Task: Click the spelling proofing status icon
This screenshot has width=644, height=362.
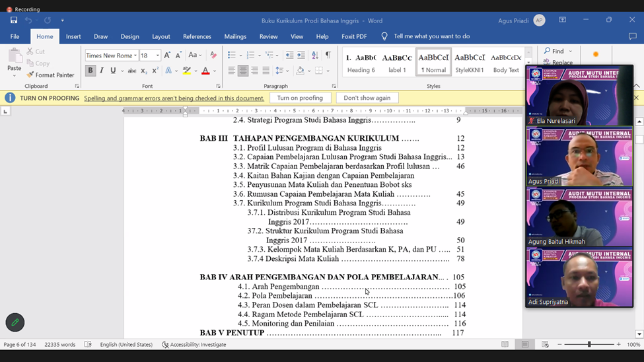Action: click(x=88, y=344)
